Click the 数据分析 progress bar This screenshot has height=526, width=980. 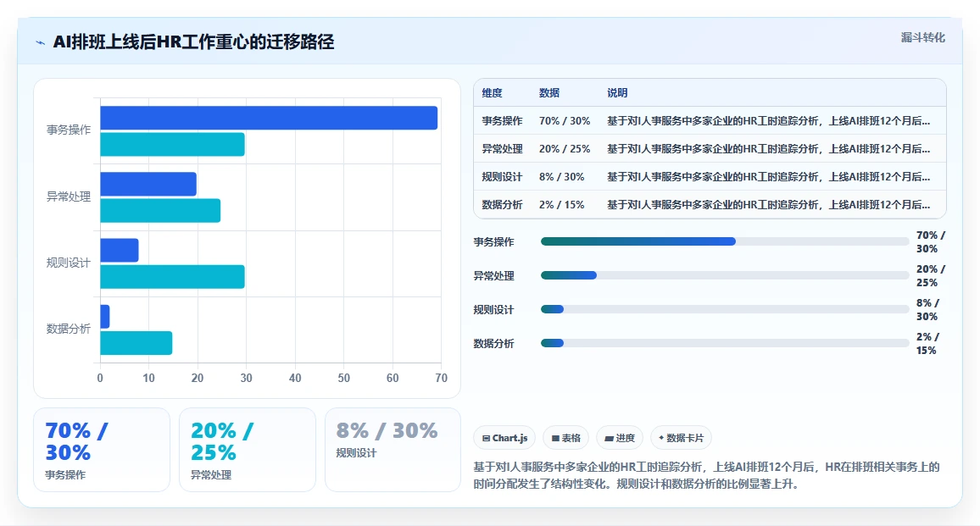point(724,343)
